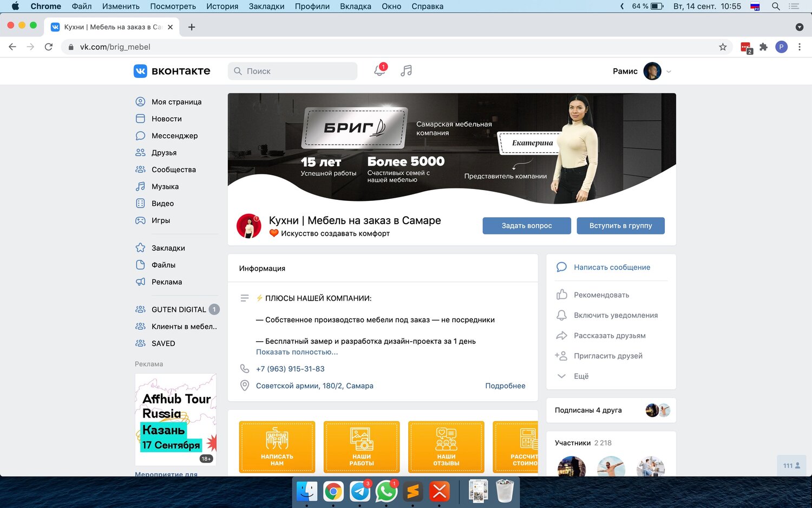This screenshot has height=508, width=812.
Task: Expand description with Показать полностью
Action: click(297, 352)
